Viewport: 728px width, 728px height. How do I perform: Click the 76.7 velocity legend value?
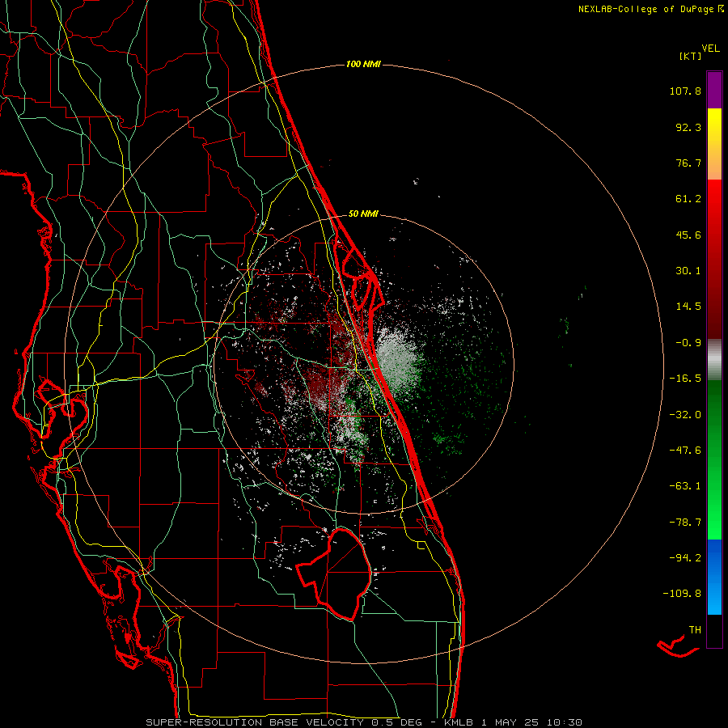688,163
